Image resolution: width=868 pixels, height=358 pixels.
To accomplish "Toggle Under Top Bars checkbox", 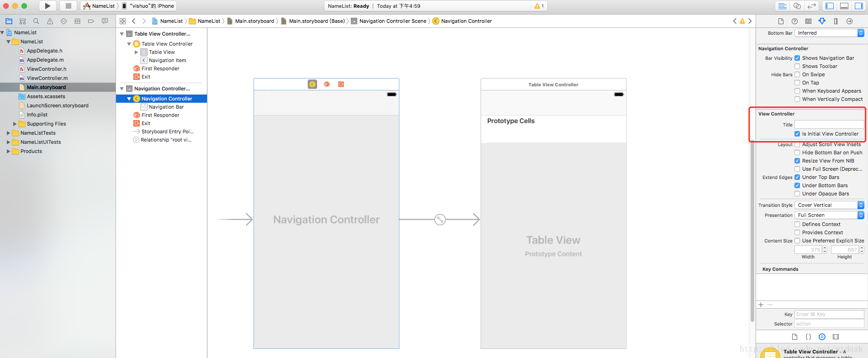I will tap(797, 177).
